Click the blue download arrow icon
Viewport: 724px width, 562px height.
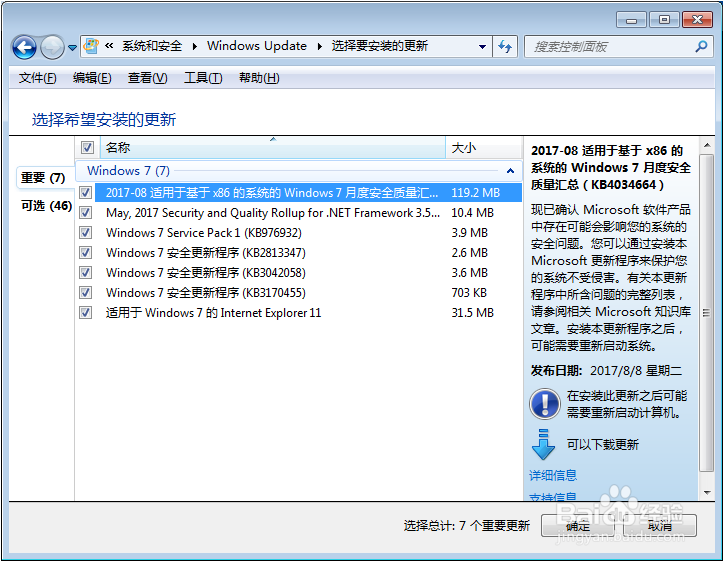(543, 444)
